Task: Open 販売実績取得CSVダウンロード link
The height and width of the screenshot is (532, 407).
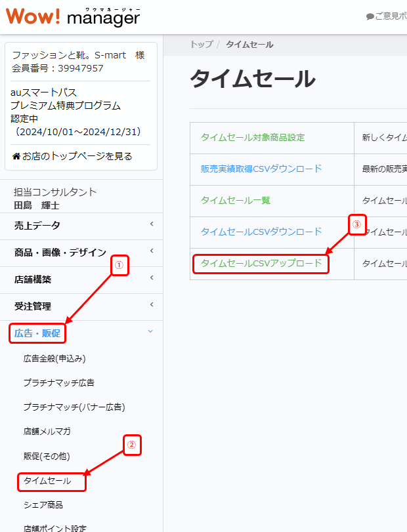Action: [x=261, y=169]
